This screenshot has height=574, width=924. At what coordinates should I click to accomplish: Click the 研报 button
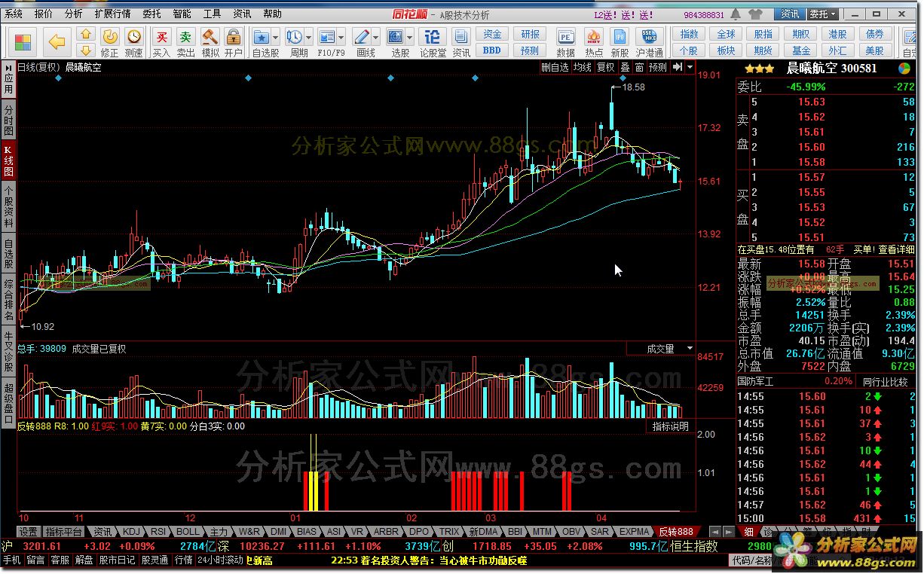pyautogui.click(x=530, y=34)
